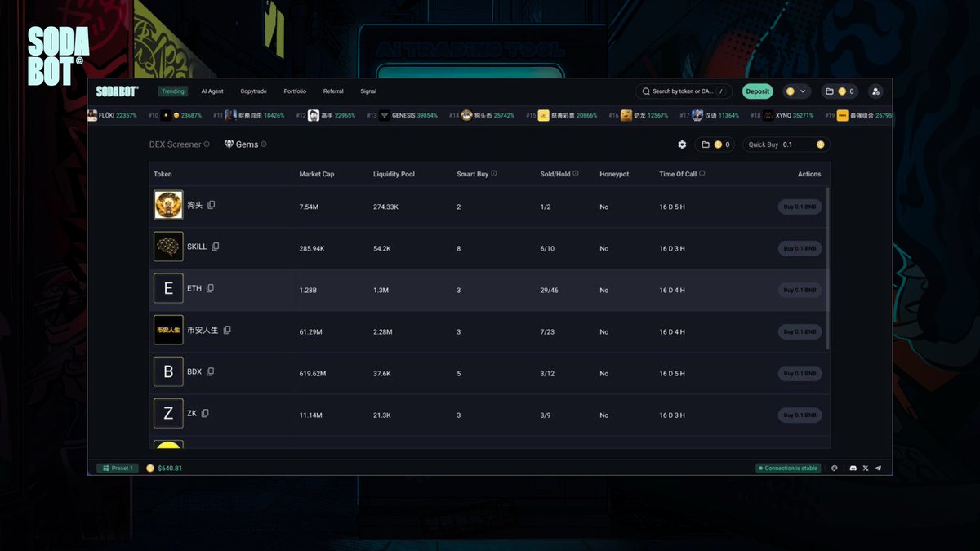Screen dimensions: 980x551
Task: Buy 0.1 BNB of 狗头
Action: 800,207
